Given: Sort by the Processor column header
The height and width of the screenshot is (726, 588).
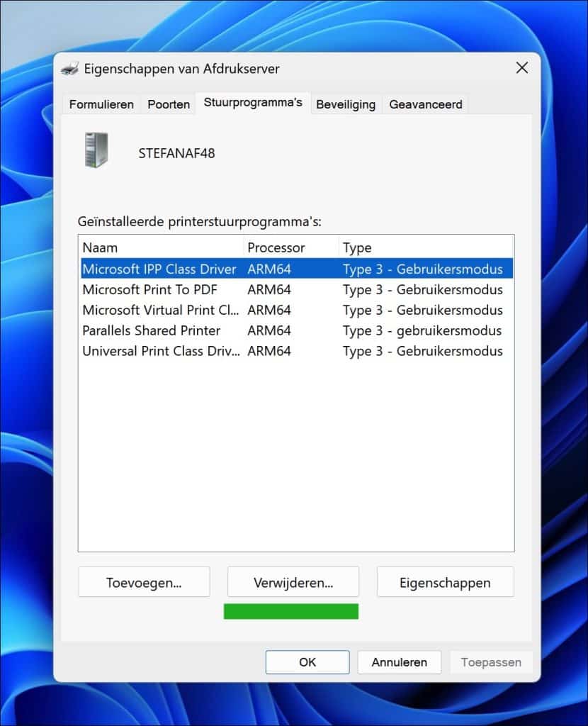Looking at the screenshot, I should pyautogui.click(x=291, y=247).
